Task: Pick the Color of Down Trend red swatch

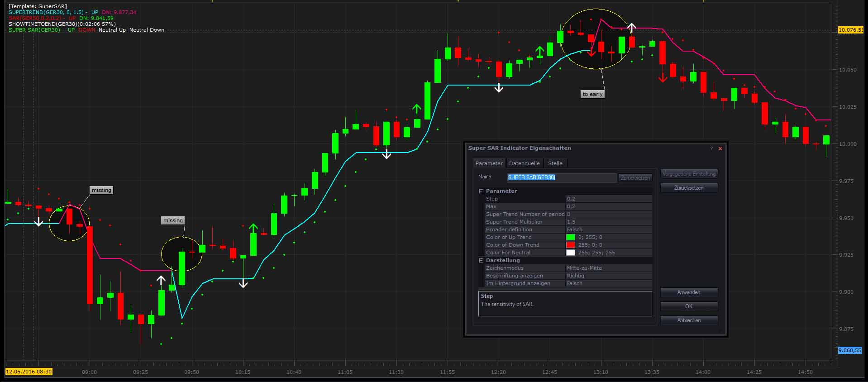Action: tap(571, 245)
